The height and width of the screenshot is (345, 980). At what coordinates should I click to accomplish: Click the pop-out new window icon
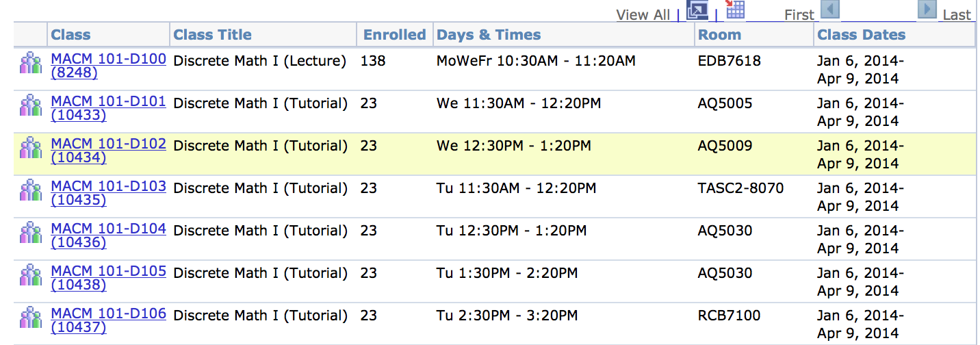697,10
